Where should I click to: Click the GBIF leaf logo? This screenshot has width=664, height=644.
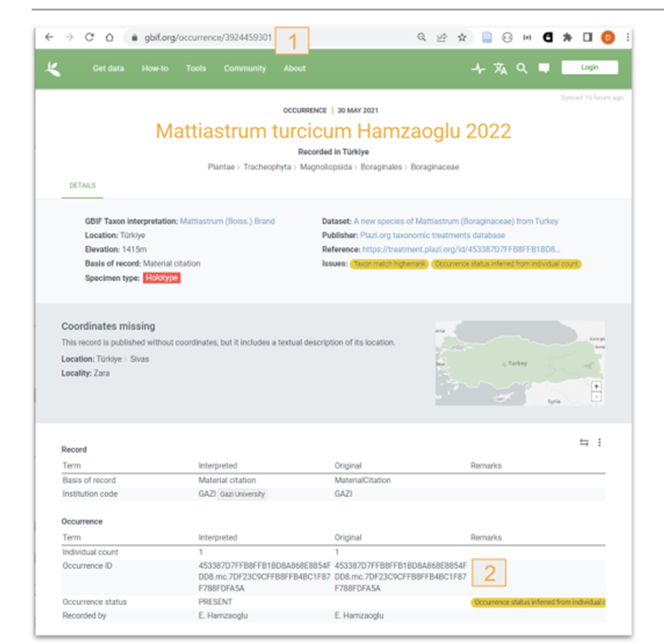(53, 68)
